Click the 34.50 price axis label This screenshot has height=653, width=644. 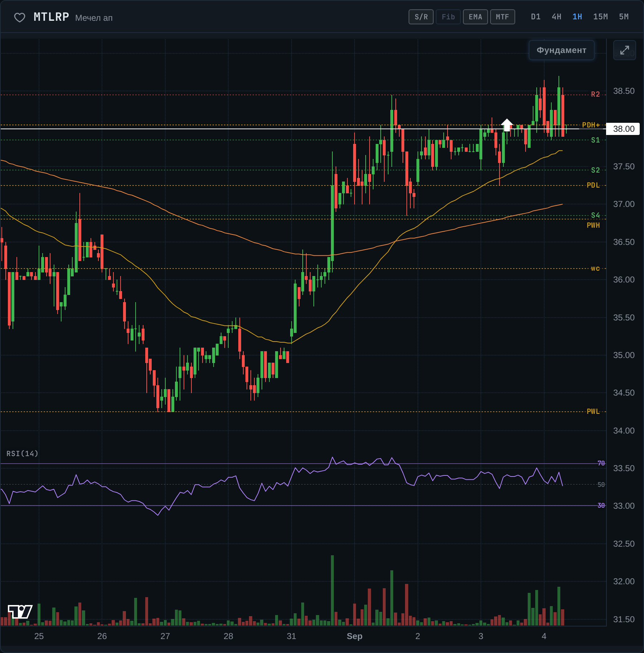pos(624,393)
